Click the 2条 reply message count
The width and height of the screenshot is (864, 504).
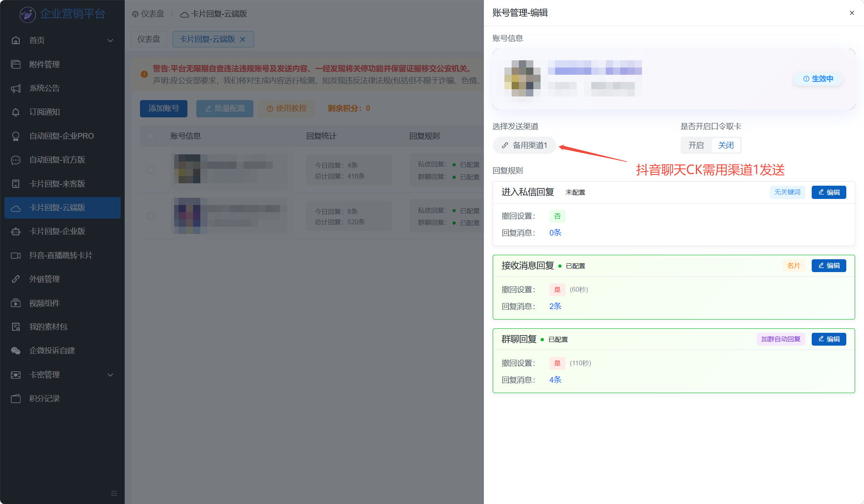pyautogui.click(x=555, y=306)
